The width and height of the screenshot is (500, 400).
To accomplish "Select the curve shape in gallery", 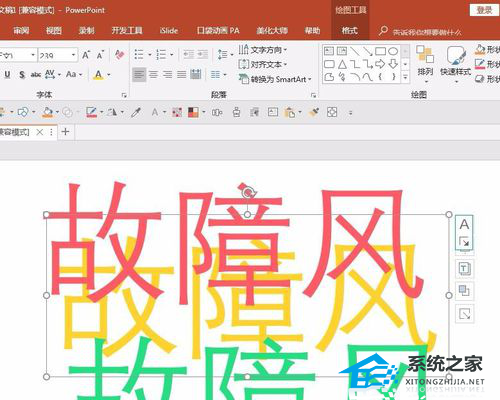I will click(368, 77).
